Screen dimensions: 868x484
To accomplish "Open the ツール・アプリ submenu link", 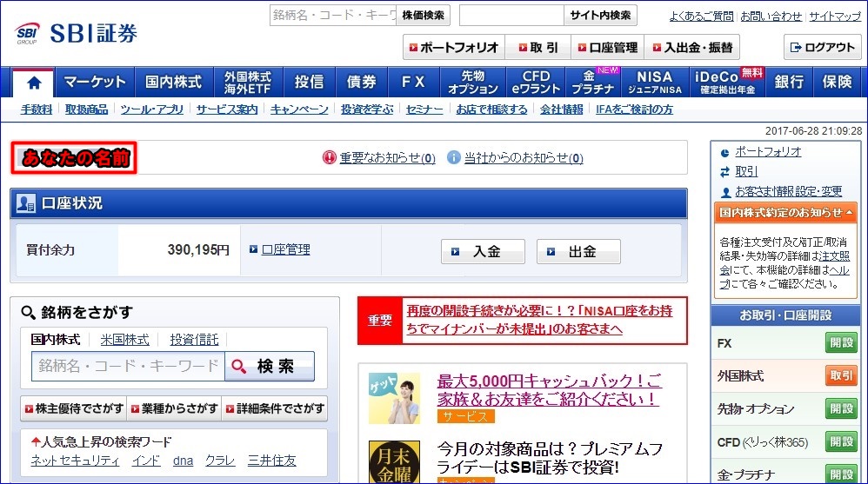I will pyautogui.click(x=151, y=109).
